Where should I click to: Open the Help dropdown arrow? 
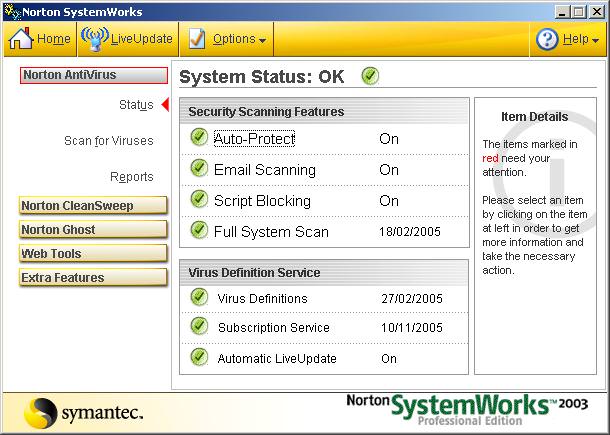[595, 40]
